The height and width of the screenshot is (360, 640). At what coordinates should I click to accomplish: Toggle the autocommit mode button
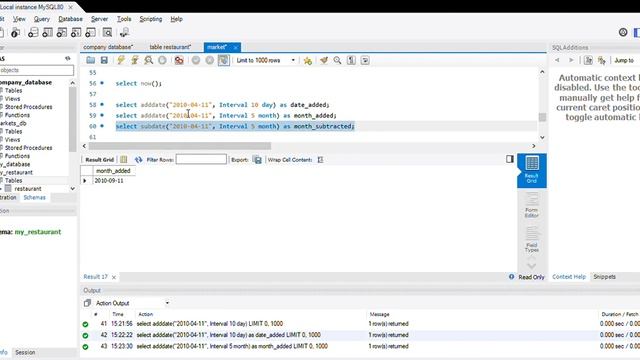click(224, 60)
